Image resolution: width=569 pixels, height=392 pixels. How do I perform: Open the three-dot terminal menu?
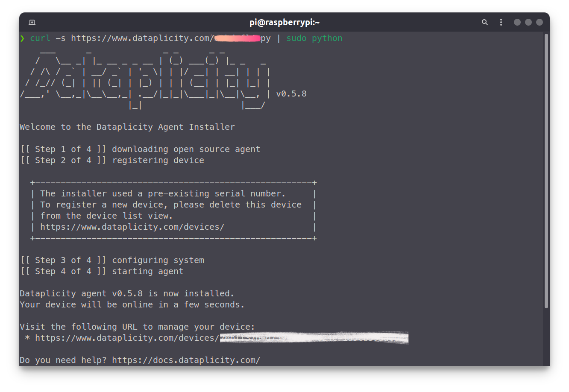(x=501, y=22)
